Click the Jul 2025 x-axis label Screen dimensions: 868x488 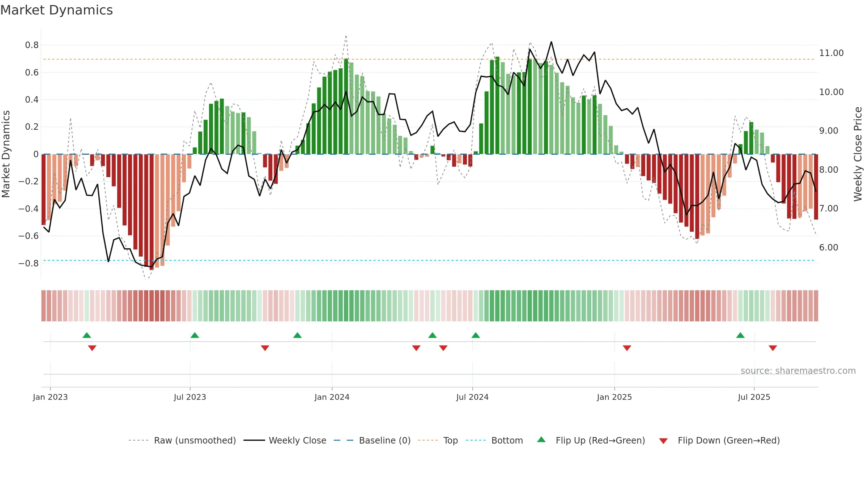tap(754, 397)
